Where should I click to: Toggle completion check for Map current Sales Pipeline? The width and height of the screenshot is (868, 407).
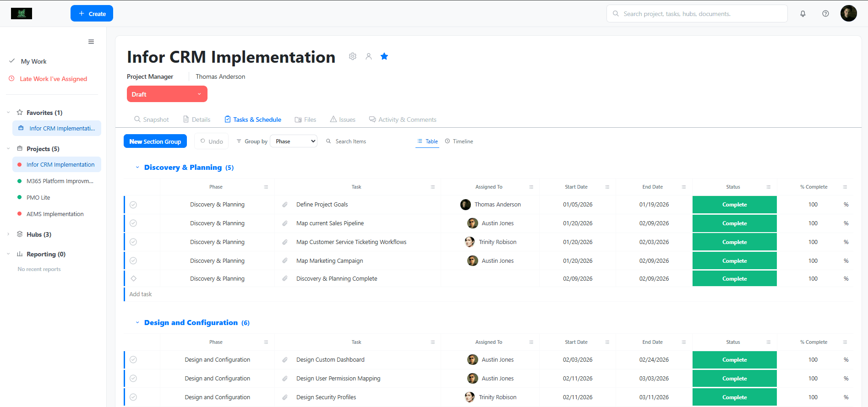(133, 223)
